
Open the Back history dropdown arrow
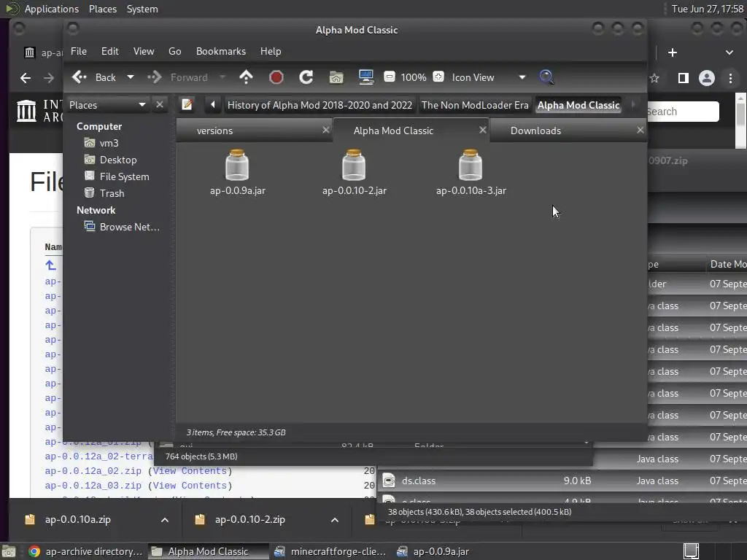(x=130, y=77)
